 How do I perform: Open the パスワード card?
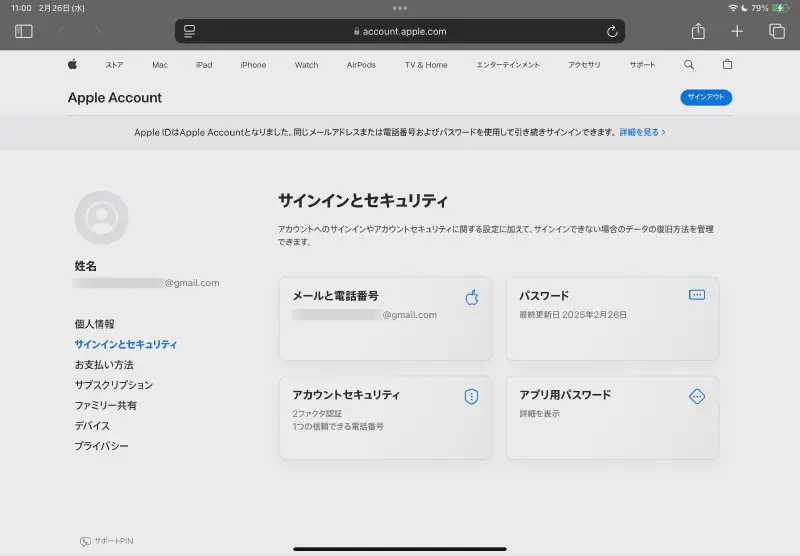[x=612, y=318]
